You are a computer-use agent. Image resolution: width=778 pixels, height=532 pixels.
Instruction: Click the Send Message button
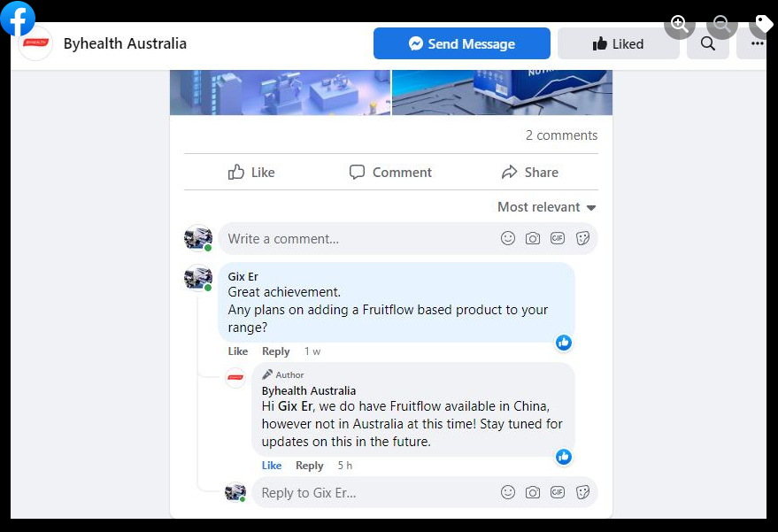click(461, 43)
